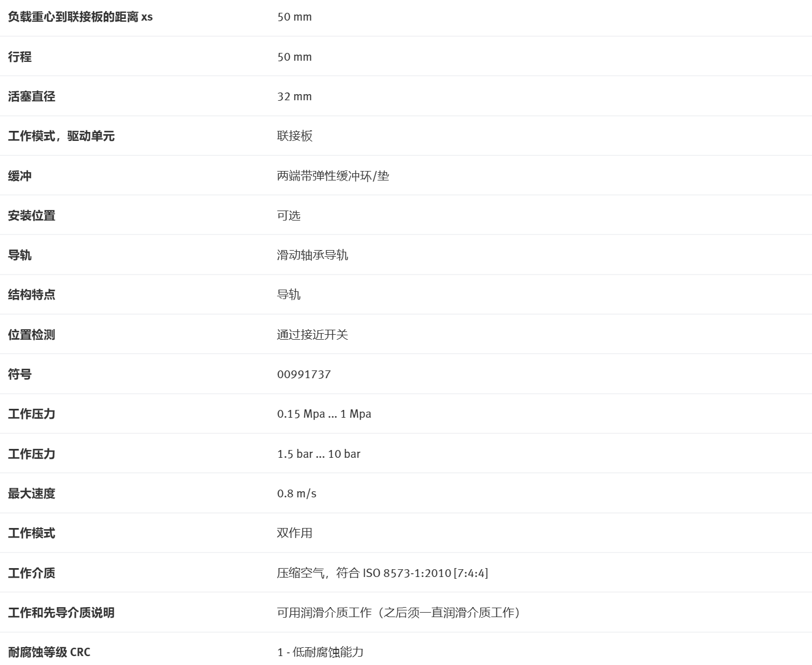Select the 通过接近开关 value
The width and height of the screenshot is (812, 665).
312,335
